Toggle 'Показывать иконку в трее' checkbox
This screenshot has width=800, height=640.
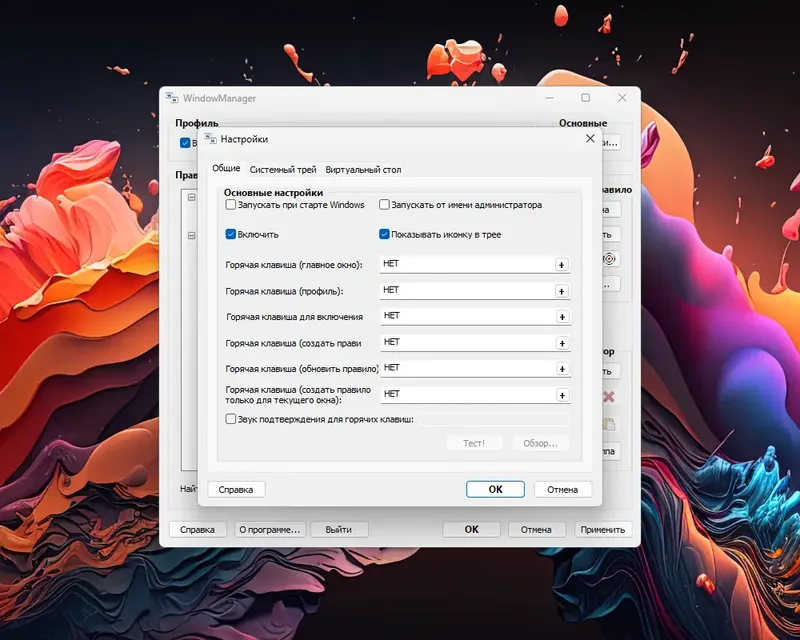[x=384, y=234]
